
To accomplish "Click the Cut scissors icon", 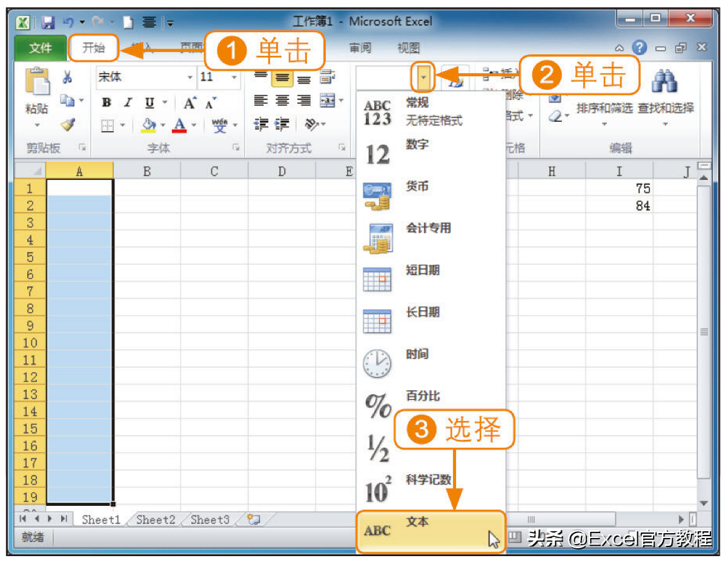I will (67, 77).
